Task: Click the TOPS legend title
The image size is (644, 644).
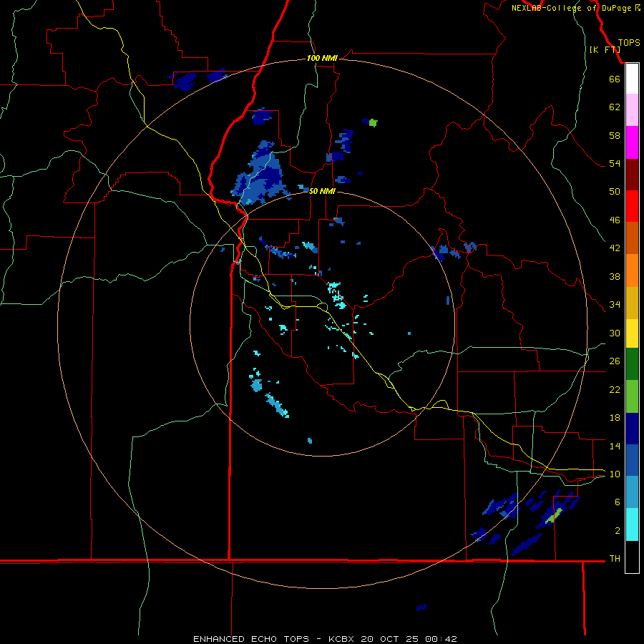Action: (629, 43)
